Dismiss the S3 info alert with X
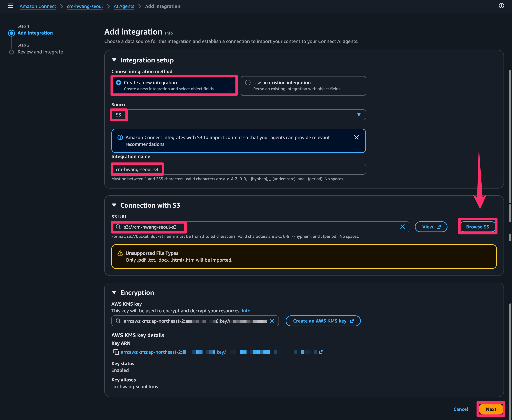The width and height of the screenshot is (512, 420). click(356, 137)
